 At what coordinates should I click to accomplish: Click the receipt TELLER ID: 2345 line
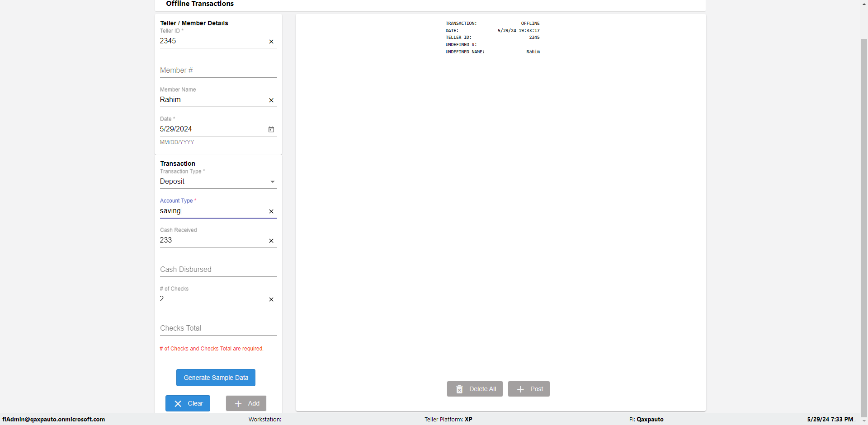[x=493, y=37]
